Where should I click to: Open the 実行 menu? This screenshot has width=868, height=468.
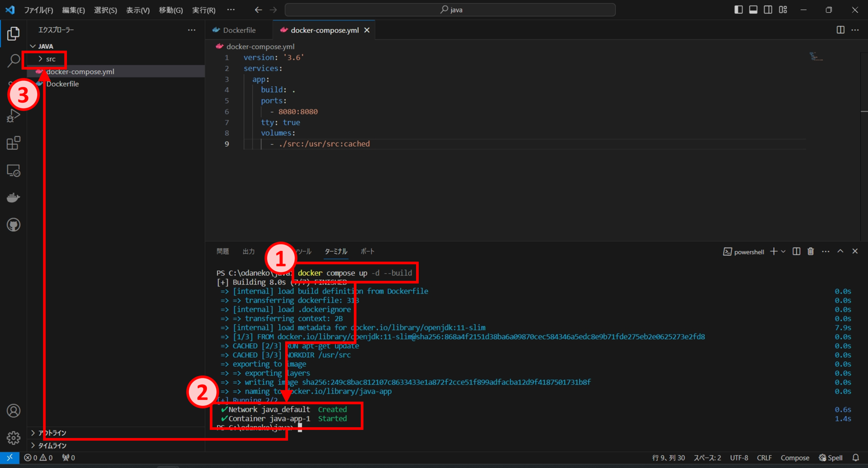203,10
